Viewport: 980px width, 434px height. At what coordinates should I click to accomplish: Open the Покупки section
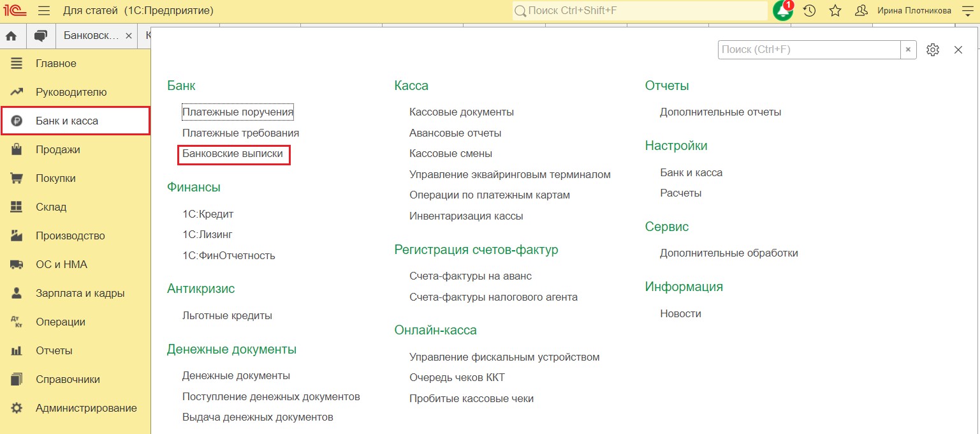point(75,178)
